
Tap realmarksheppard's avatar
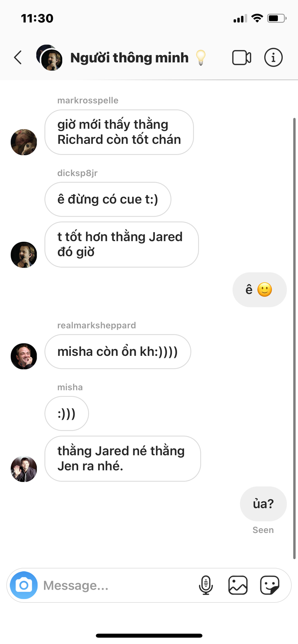click(24, 356)
